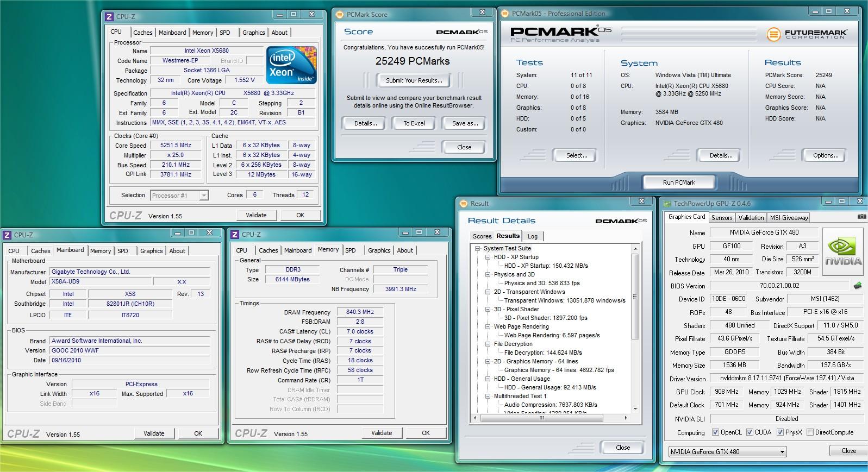Click the PCMark05 logo in the main window

560,34
